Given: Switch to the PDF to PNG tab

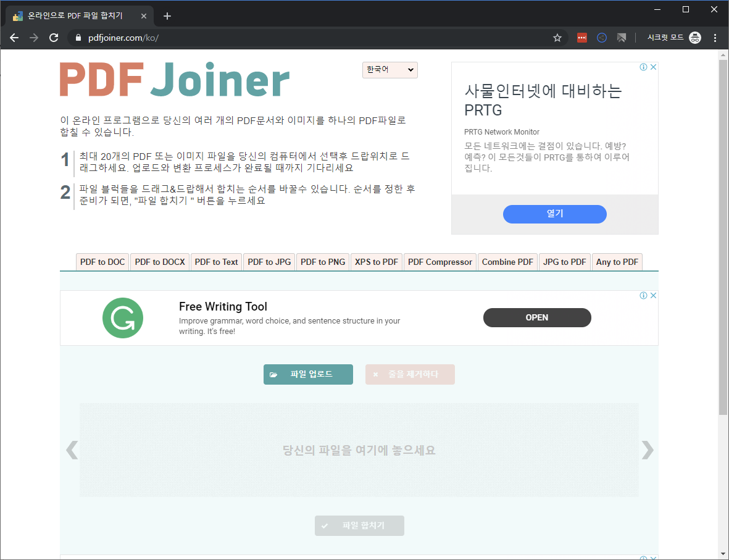Looking at the screenshot, I should point(323,262).
